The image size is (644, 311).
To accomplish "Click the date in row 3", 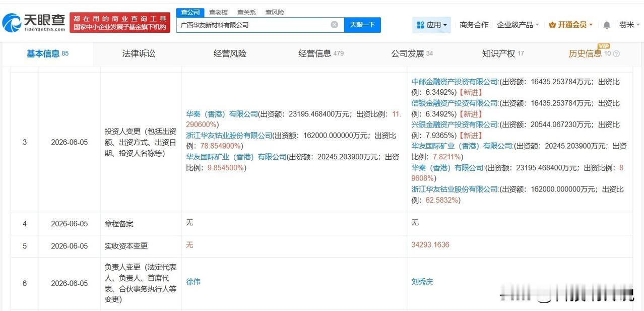I will 70,143.
